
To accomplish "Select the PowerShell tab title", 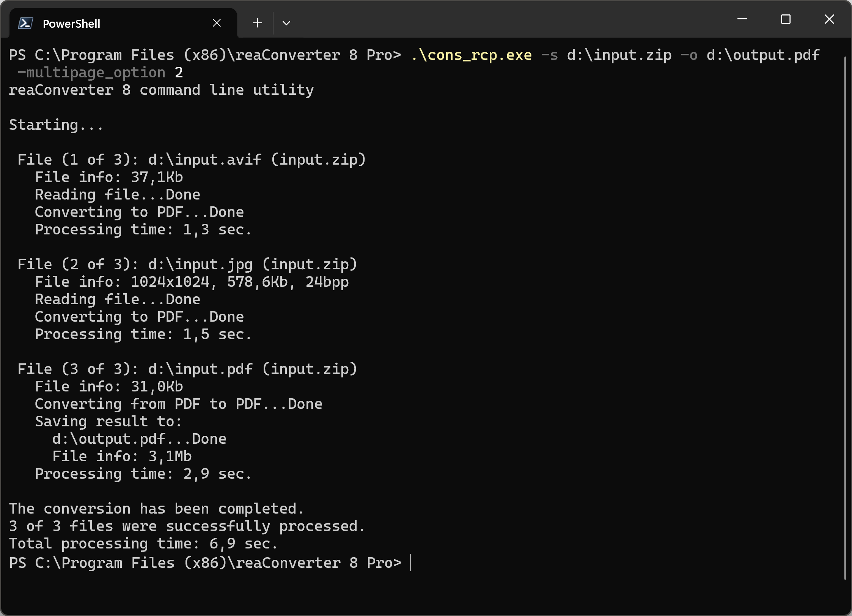I will point(71,24).
